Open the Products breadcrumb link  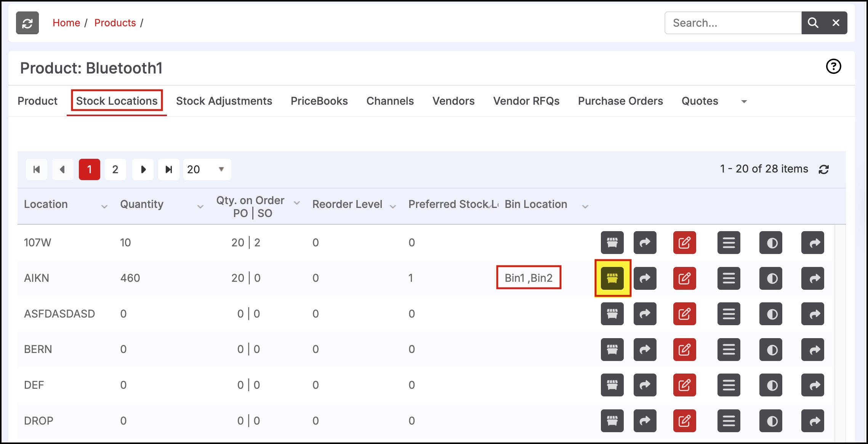tap(115, 23)
